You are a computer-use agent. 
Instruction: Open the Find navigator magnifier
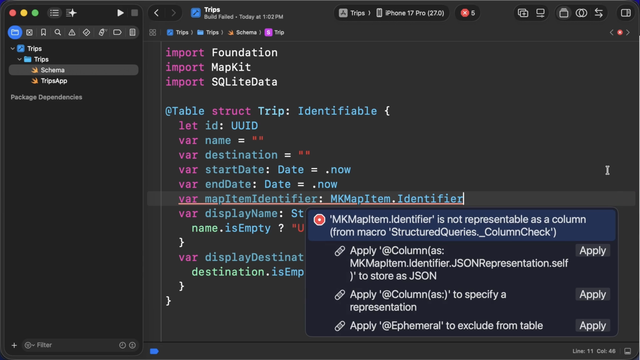(58, 32)
